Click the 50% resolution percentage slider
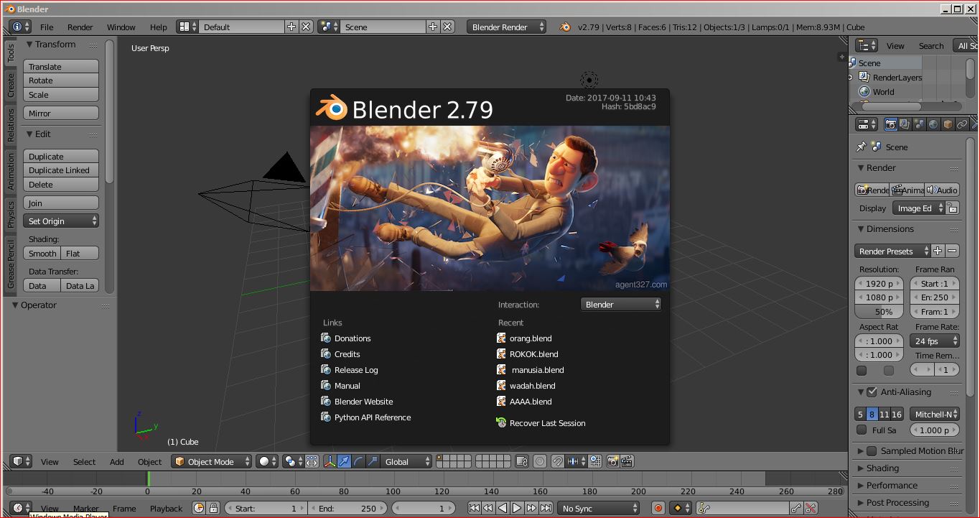 click(x=879, y=311)
